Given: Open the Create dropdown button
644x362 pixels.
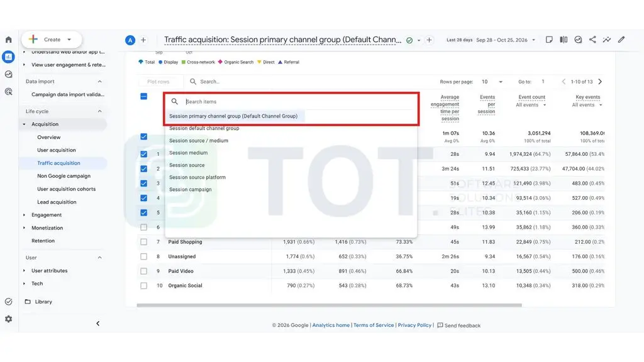Looking at the screenshot, I should tap(52, 40).
